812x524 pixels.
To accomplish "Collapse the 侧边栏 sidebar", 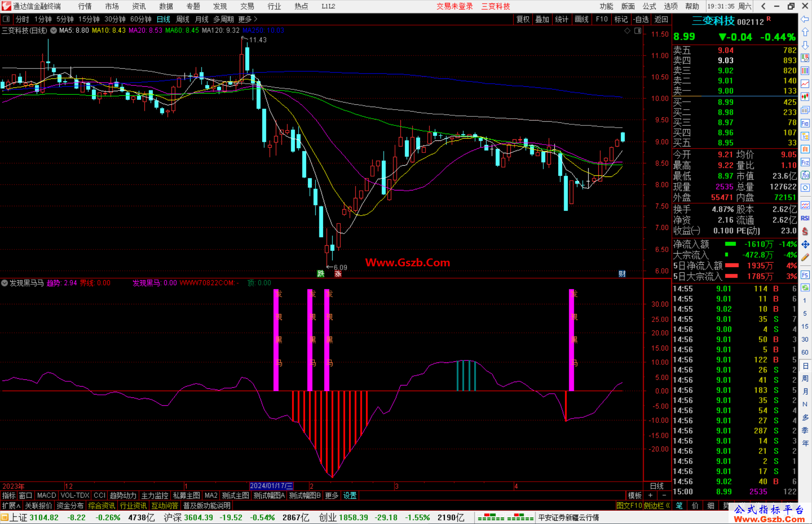I will (x=657, y=506).
